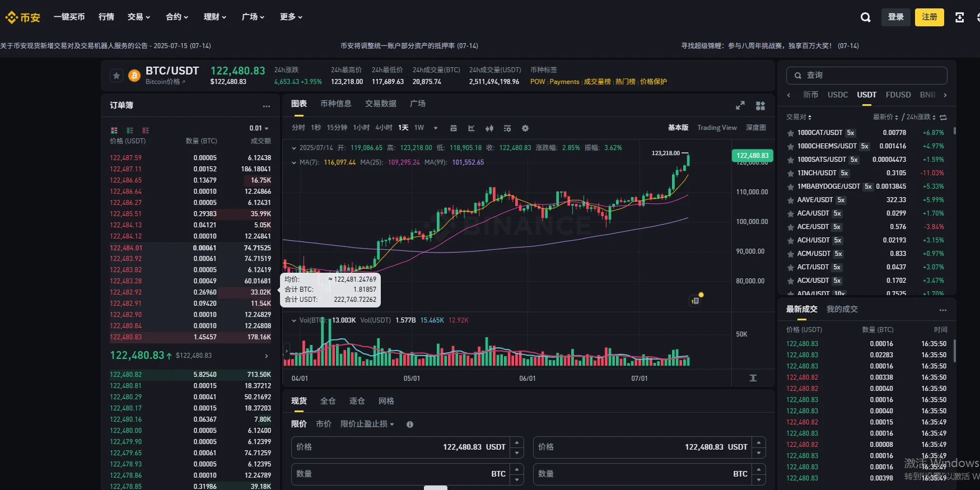Collapse the MA(7) indicator legend chevron
Viewport: 980px width, 490px height.
(x=294, y=162)
